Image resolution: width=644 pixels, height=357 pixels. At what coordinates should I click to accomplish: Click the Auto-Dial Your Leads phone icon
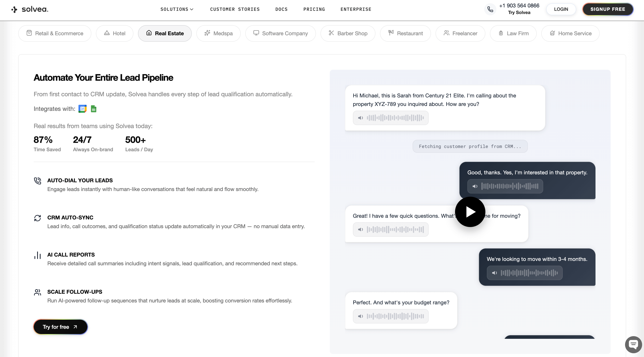[38, 181]
